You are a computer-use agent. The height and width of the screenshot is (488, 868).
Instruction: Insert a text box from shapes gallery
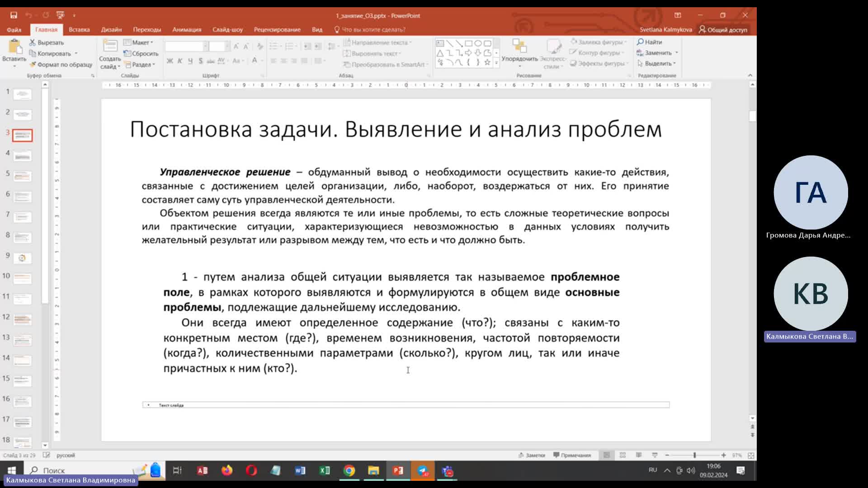tap(440, 43)
